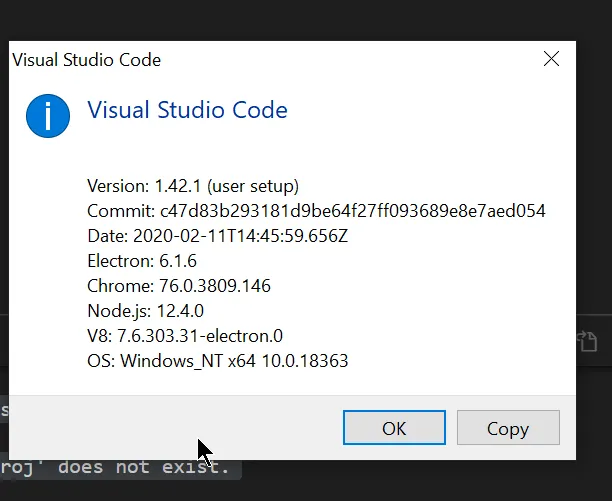The width and height of the screenshot is (612, 501).
Task: Click the Version 1.42.1 line
Action: pyautogui.click(x=193, y=186)
